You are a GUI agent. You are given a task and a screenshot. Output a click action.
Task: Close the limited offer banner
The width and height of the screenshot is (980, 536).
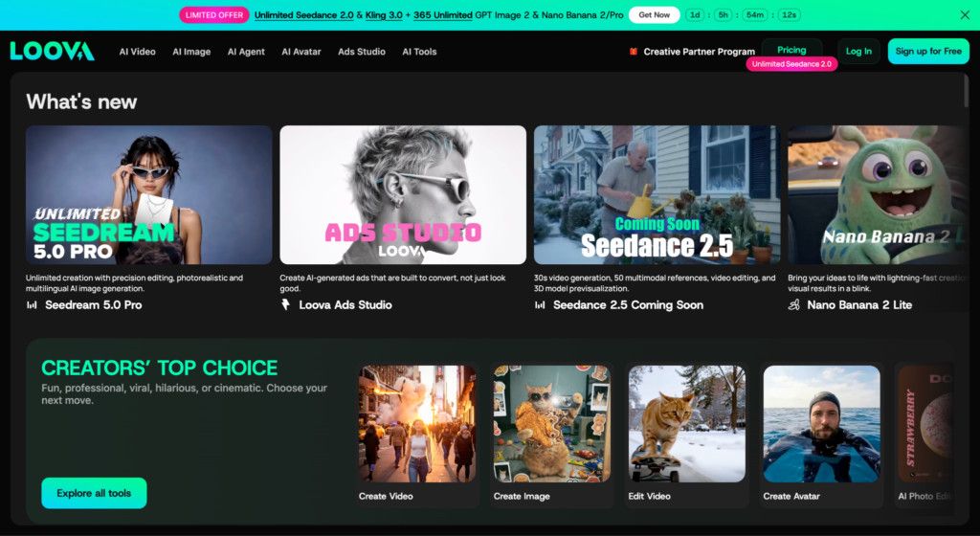965,15
